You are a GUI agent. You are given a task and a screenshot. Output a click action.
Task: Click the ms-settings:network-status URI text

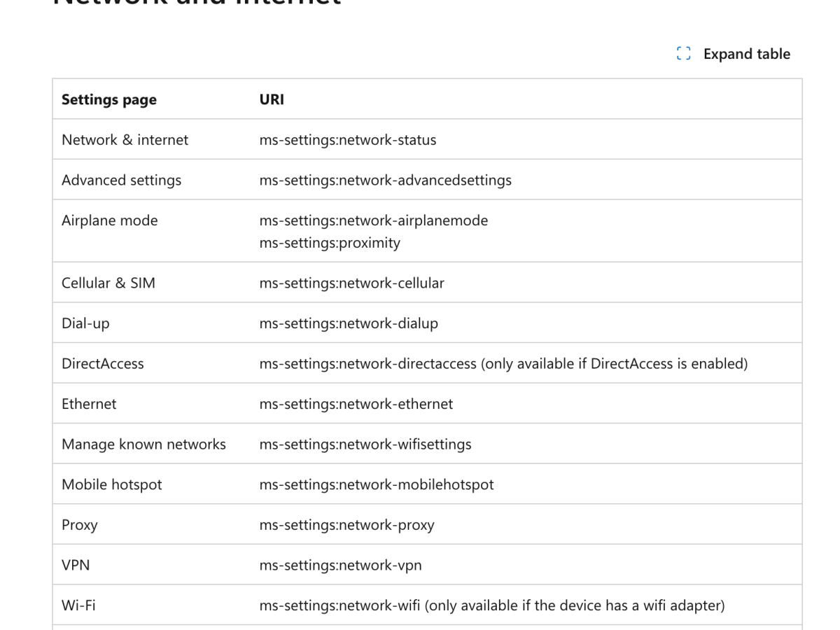coord(348,139)
